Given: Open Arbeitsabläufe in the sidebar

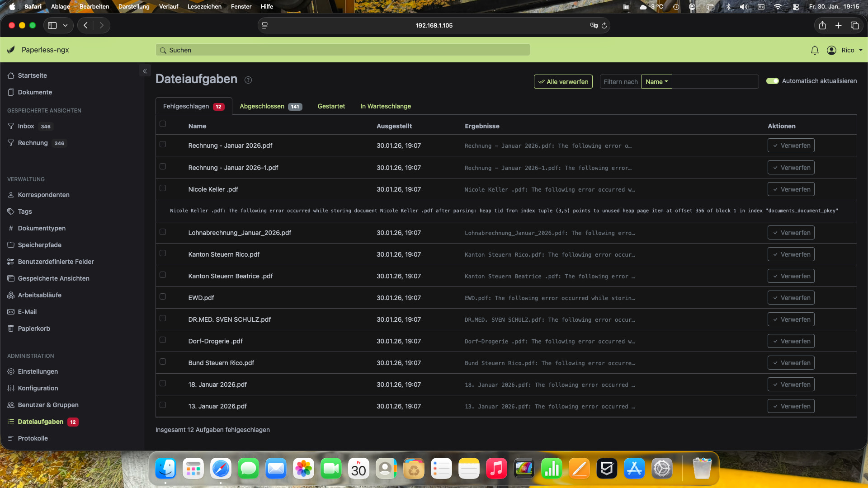Looking at the screenshot, I should click(39, 295).
